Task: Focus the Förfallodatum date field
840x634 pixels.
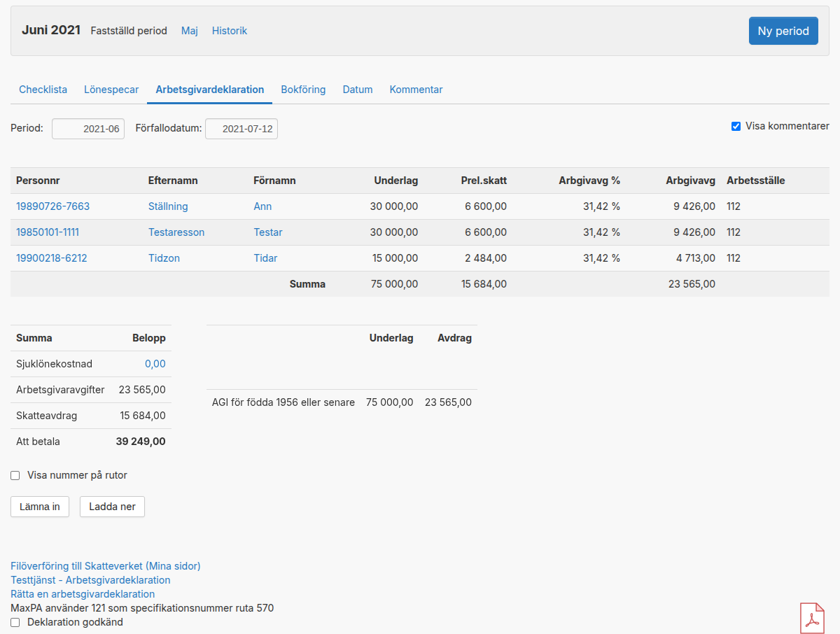Action: coord(241,129)
